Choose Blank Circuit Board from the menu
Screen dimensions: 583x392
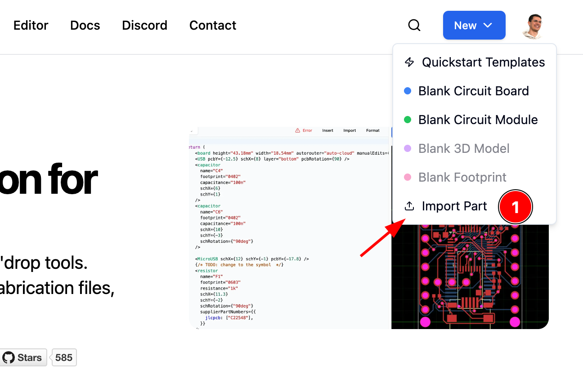[473, 91]
